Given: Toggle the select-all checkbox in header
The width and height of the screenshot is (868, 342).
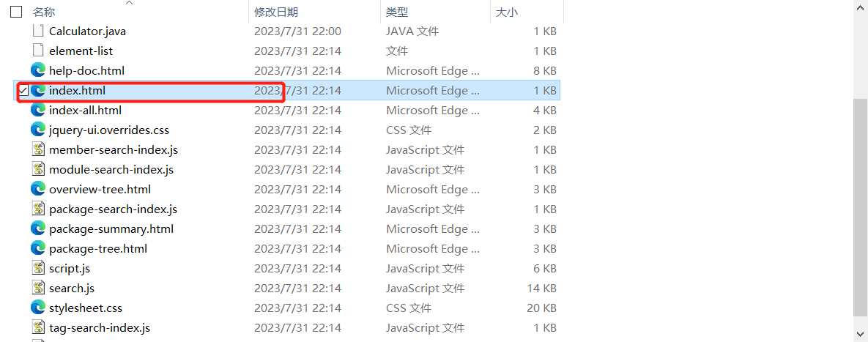Looking at the screenshot, I should [17, 12].
